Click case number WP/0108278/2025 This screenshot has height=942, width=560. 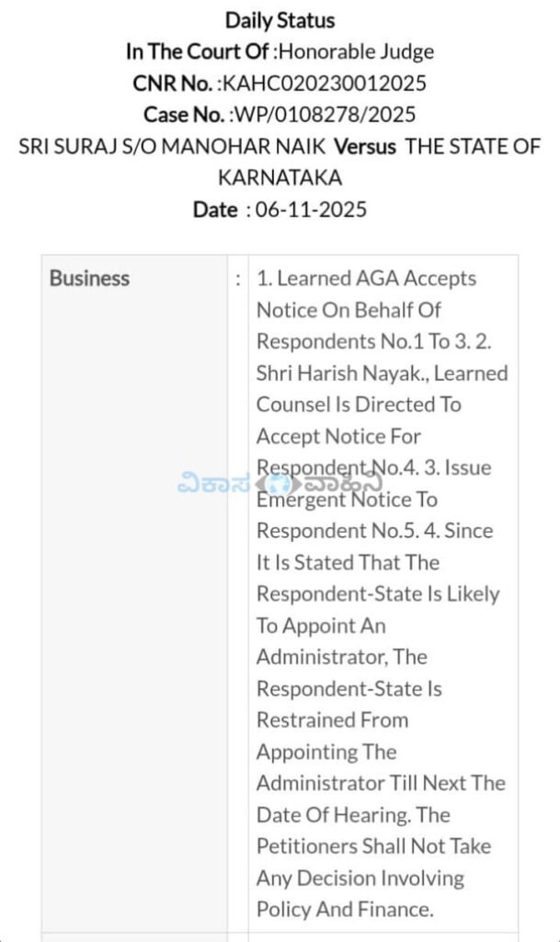tap(324, 115)
